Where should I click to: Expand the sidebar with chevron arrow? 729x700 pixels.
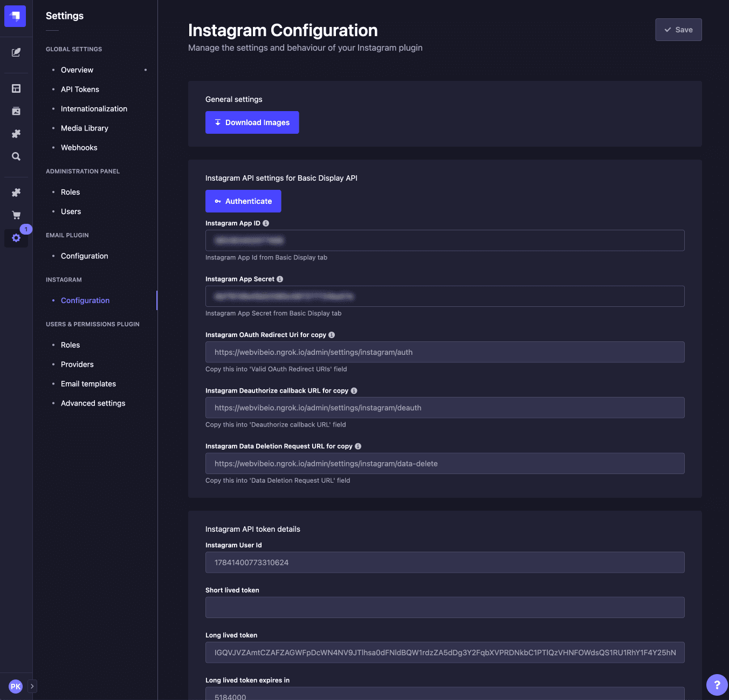click(32, 687)
